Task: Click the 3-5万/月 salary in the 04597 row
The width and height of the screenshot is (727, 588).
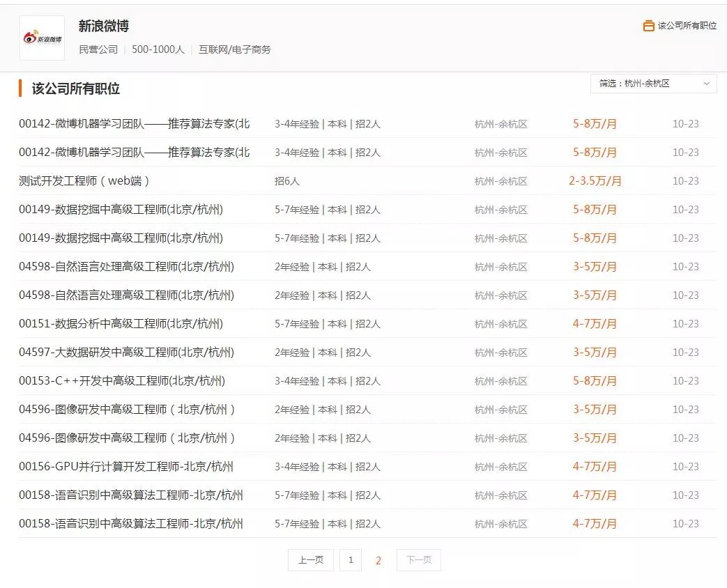Action: coord(595,352)
